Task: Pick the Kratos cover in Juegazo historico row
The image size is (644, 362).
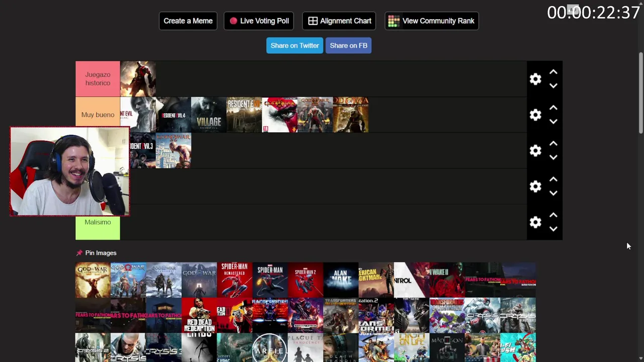Action: tap(138, 79)
